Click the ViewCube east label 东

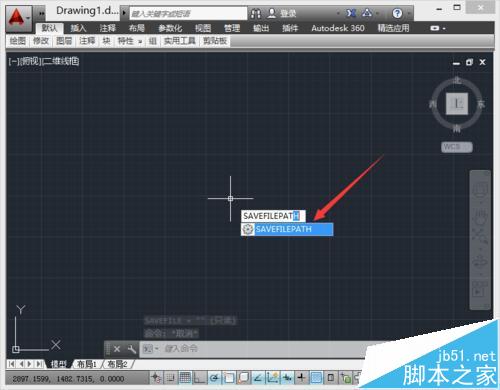coord(481,104)
